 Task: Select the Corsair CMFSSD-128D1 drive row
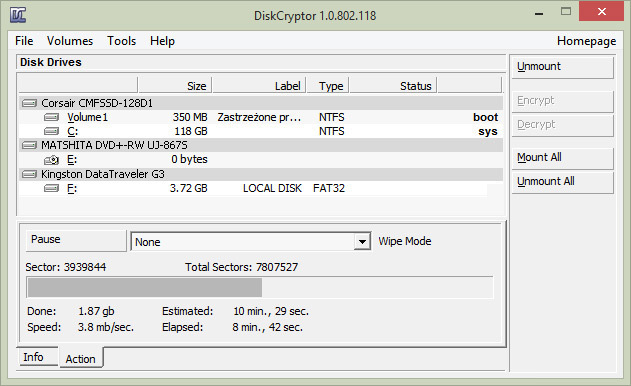pos(261,103)
